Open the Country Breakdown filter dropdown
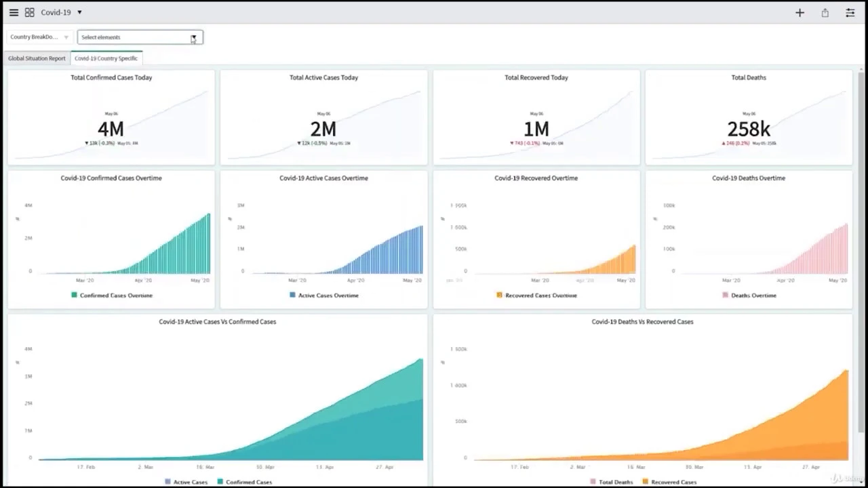The height and width of the screenshot is (488, 868). (39, 37)
